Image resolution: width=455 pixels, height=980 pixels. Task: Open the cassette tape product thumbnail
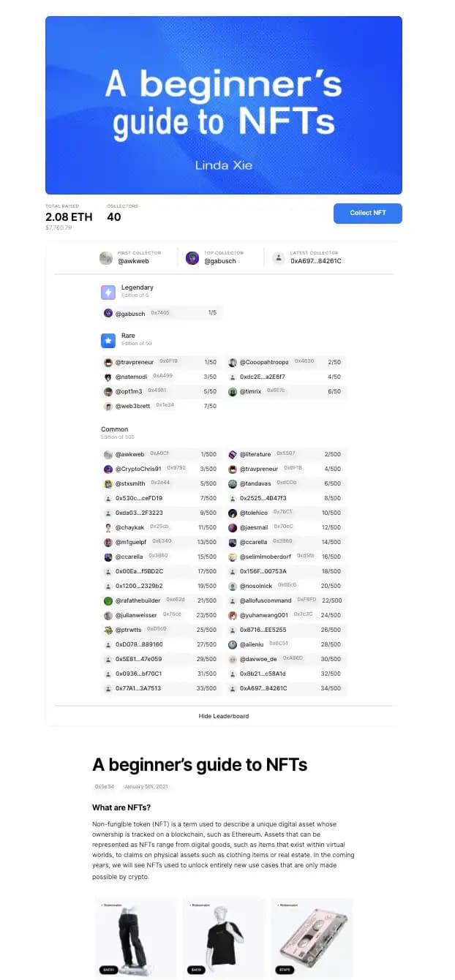point(312,938)
